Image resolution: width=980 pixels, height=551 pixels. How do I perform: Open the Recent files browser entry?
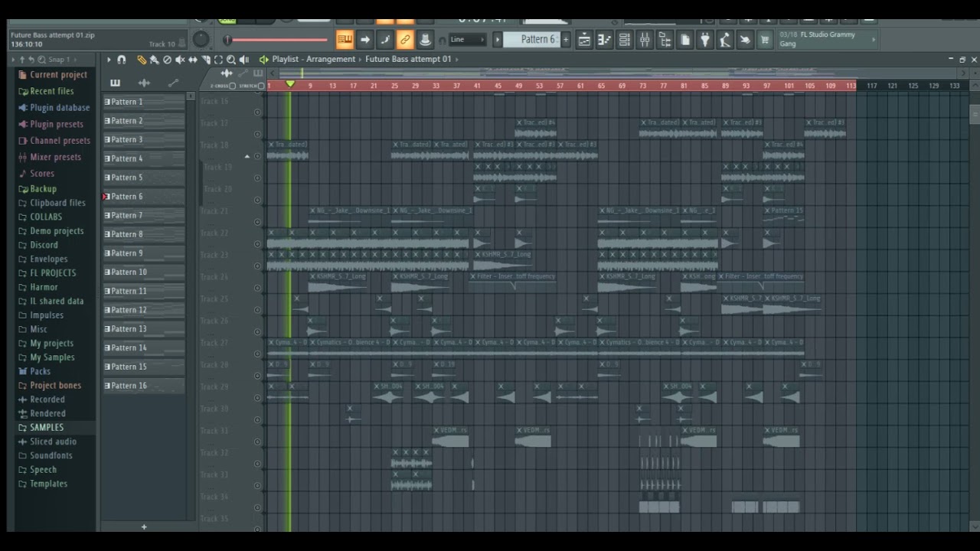click(x=45, y=91)
